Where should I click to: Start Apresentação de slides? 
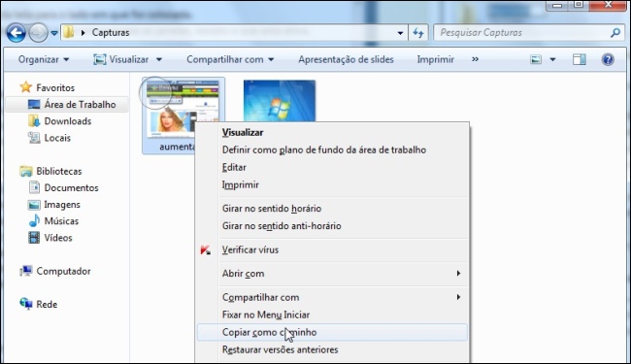[x=346, y=59]
